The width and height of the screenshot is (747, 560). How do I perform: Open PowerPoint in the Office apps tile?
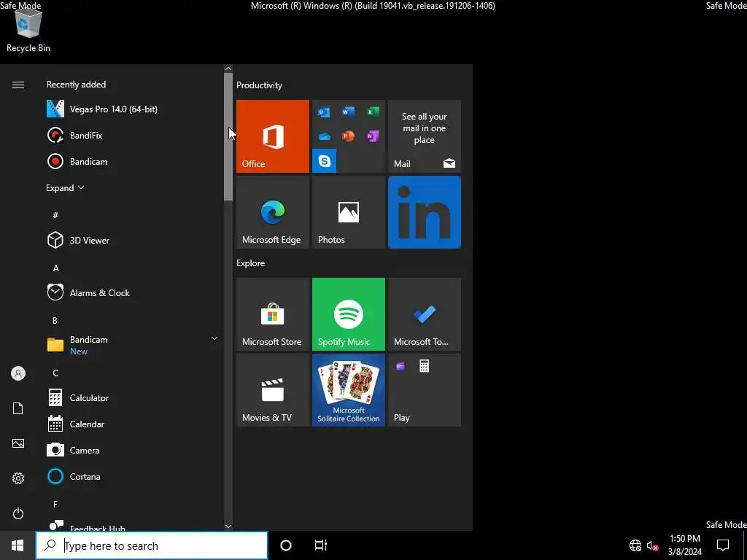348,136
